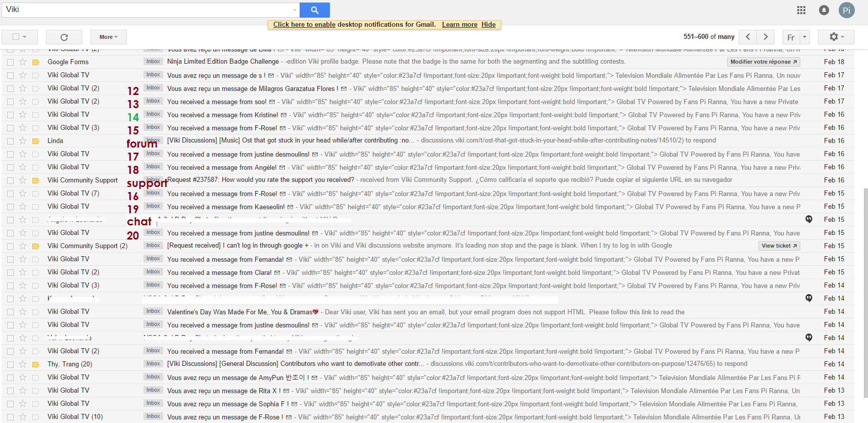Viewport: 868px width, 423px height.
Task: Open the Fr input tools button
Action: tap(791, 37)
